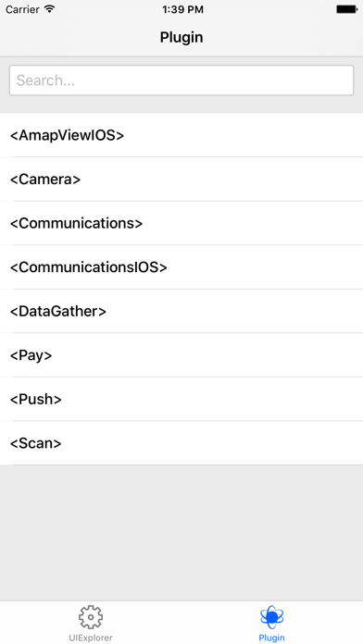Tap the UIExplorer gear icon
The height and width of the screenshot is (644, 363).
pyautogui.click(x=91, y=617)
